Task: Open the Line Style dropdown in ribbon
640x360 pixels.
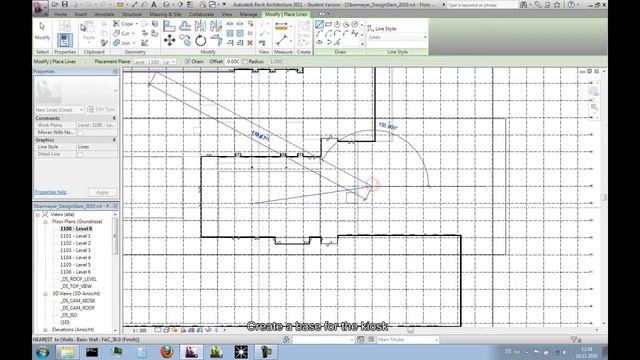Action: tap(398, 37)
